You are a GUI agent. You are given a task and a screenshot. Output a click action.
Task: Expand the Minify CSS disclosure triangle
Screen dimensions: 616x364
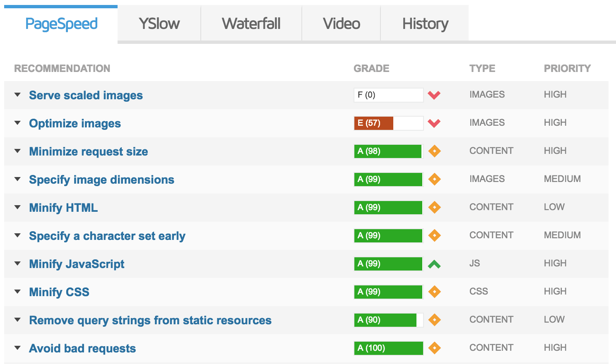pos(17,292)
